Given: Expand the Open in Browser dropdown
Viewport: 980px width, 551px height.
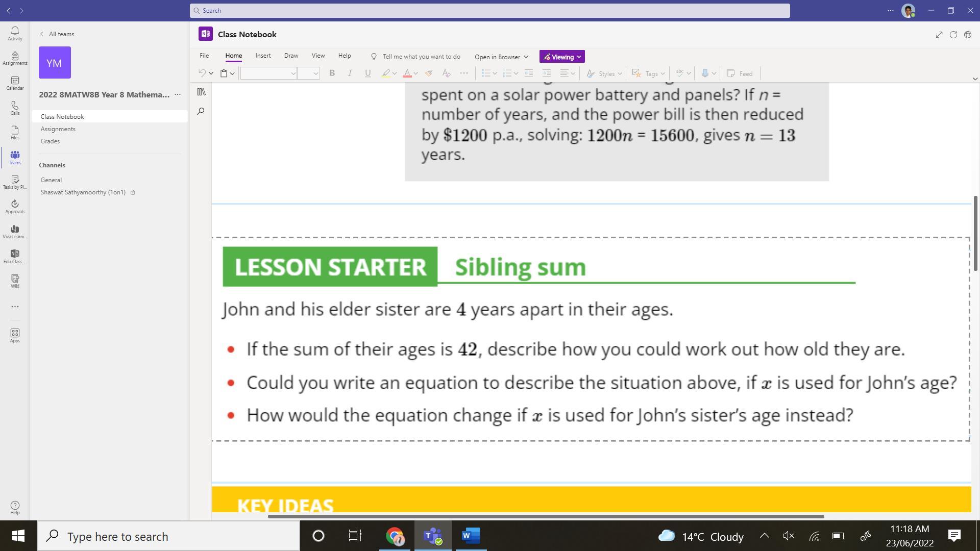Looking at the screenshot, I should coord(501,57).
